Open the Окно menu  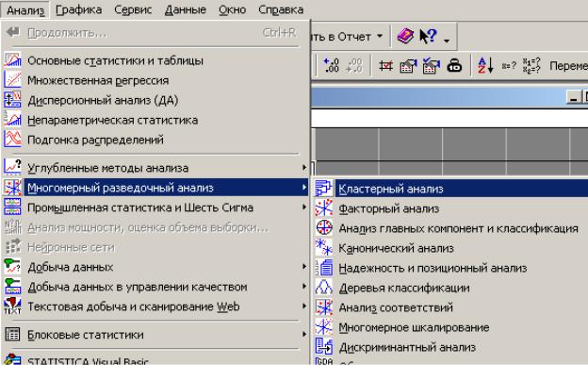232,9
